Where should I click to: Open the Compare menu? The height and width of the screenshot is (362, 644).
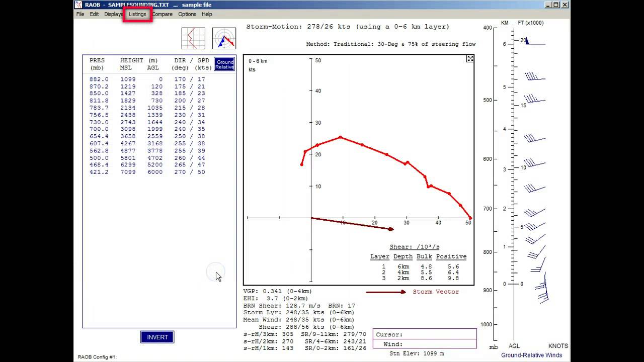pos(162,14)
